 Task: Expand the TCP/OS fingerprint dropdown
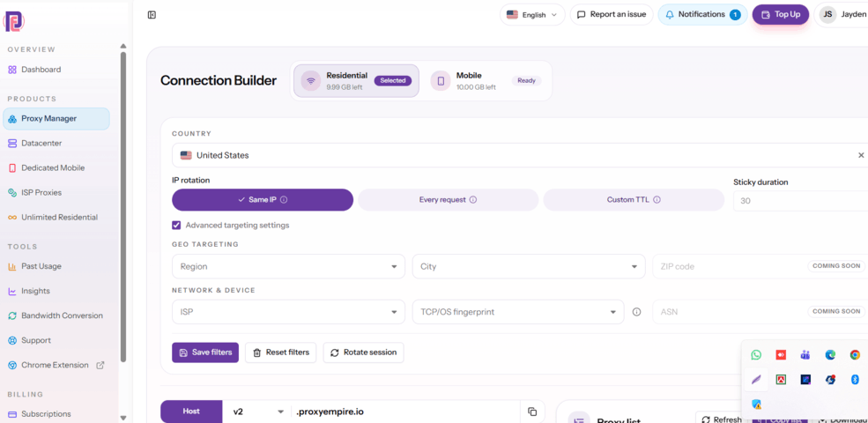518,312
